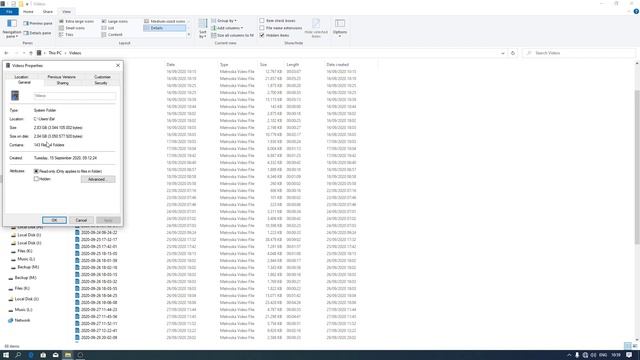The width and height of the screenshot is (640, 360).
Task: Sort by the Length column header
Action: [293, 64]
